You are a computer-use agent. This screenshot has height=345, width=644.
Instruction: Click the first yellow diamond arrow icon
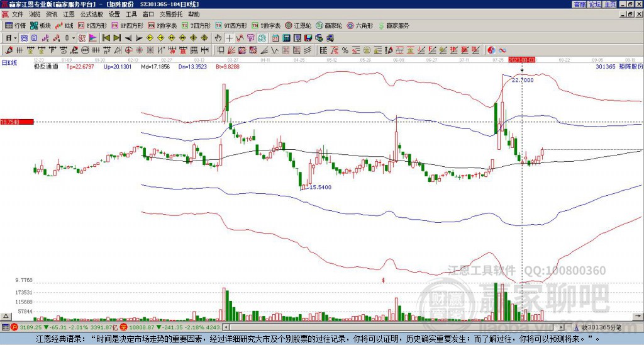150,38
